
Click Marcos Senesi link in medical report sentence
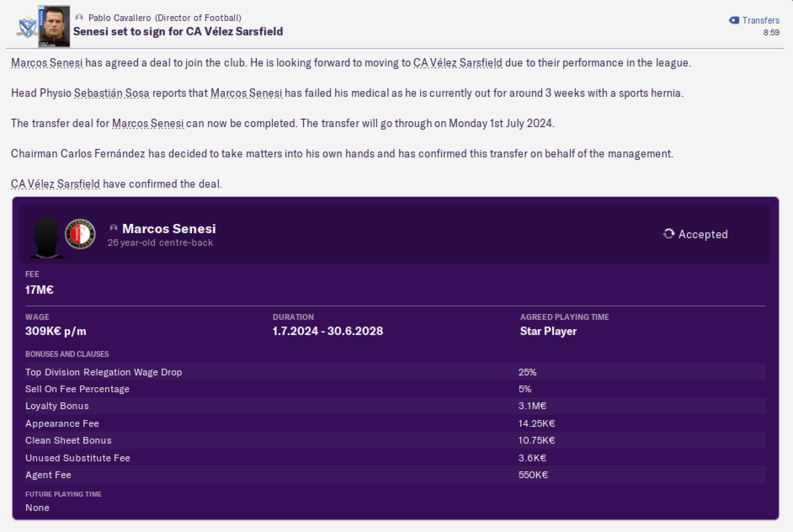pos(246,93)
